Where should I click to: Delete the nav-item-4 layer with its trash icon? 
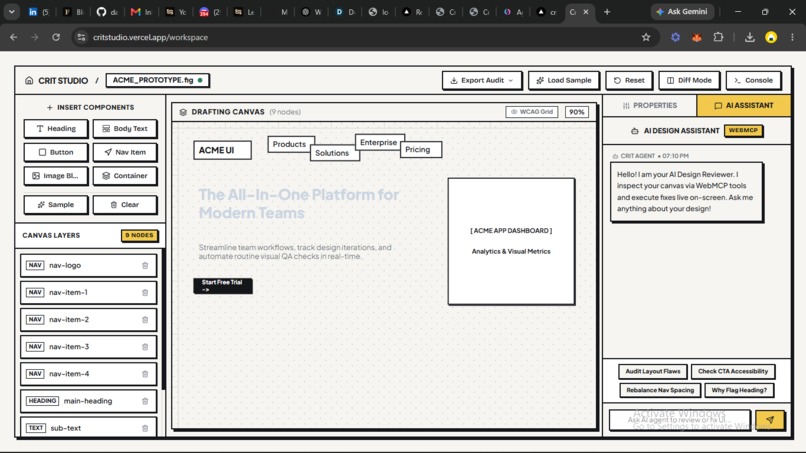click(x=145, y=374)
